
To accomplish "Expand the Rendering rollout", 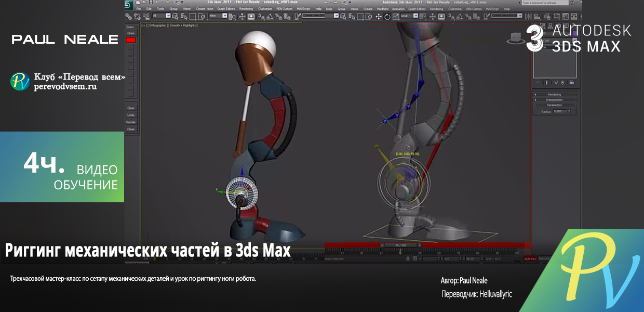I will point(554,95).
